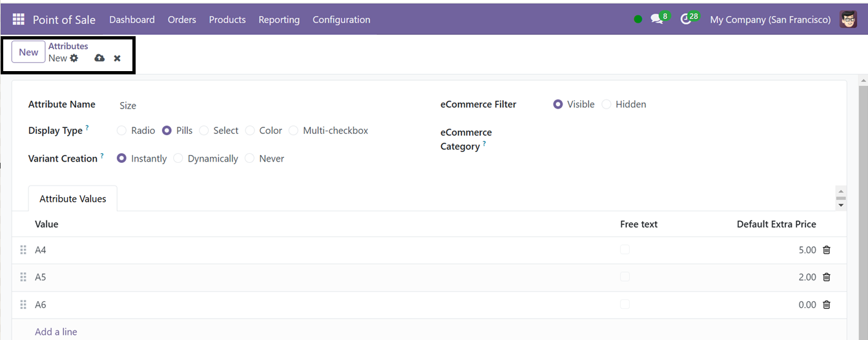Screen dimensions: 868x340
Task: Open the Configuration menu
Action: pos(341,19)
